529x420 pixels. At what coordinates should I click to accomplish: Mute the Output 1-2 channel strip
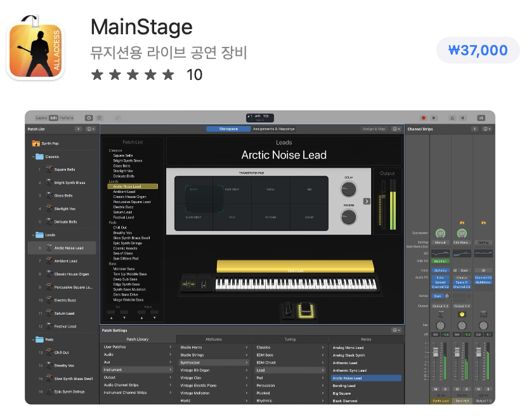point(479,389)
